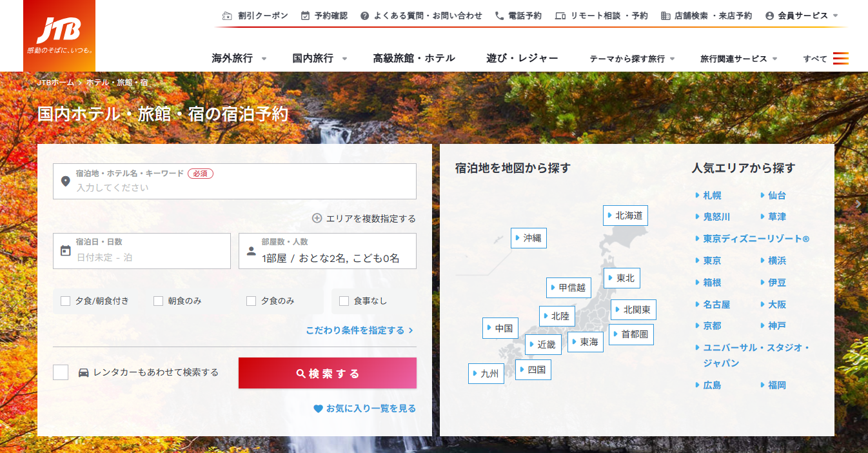Click the FAQ question mark icon
The height and width of the screenshot is (453, 868).
tap(365, 15)
